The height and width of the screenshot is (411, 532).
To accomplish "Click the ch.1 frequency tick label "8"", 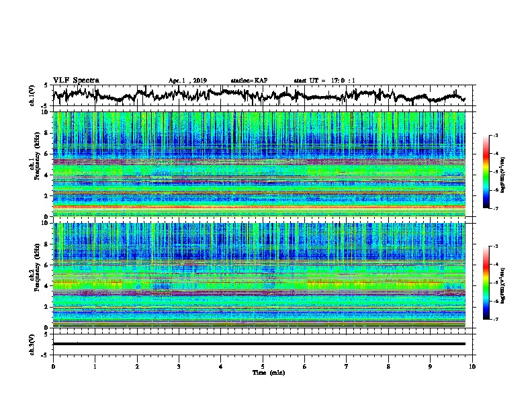I will point(47,133).
